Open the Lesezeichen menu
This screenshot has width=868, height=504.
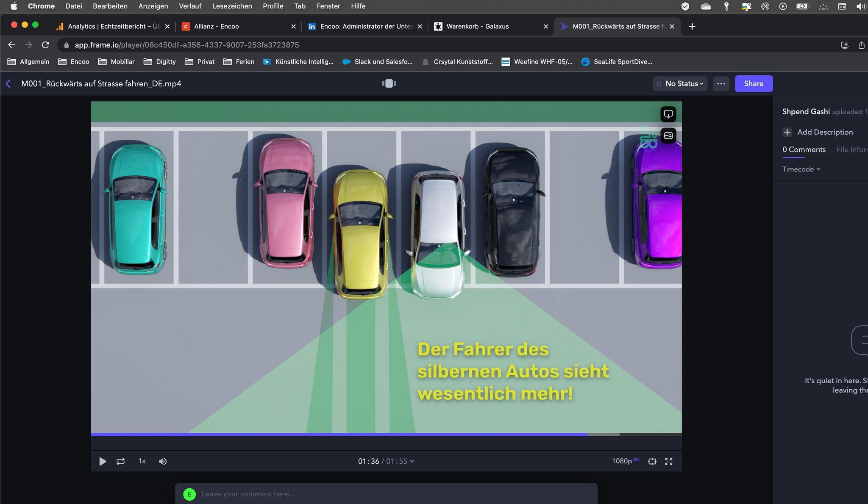coord(232,6)
